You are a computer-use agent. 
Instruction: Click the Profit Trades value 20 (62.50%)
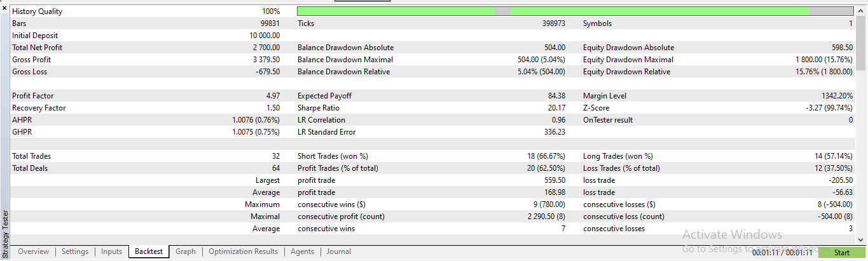(x=545, y=168)
